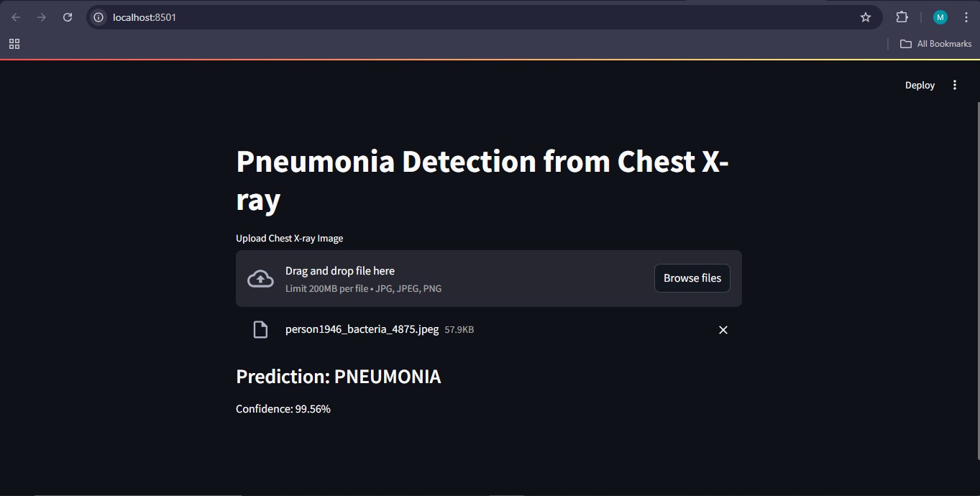980x496 pixels.
Task: Open the Streamlit app options menu
Action: click(955, 85)
